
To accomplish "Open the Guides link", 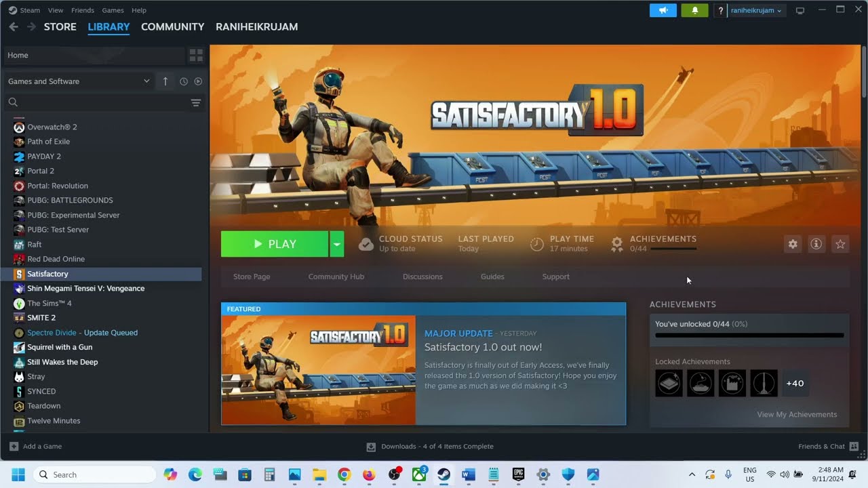I will [x=492, y=277].
